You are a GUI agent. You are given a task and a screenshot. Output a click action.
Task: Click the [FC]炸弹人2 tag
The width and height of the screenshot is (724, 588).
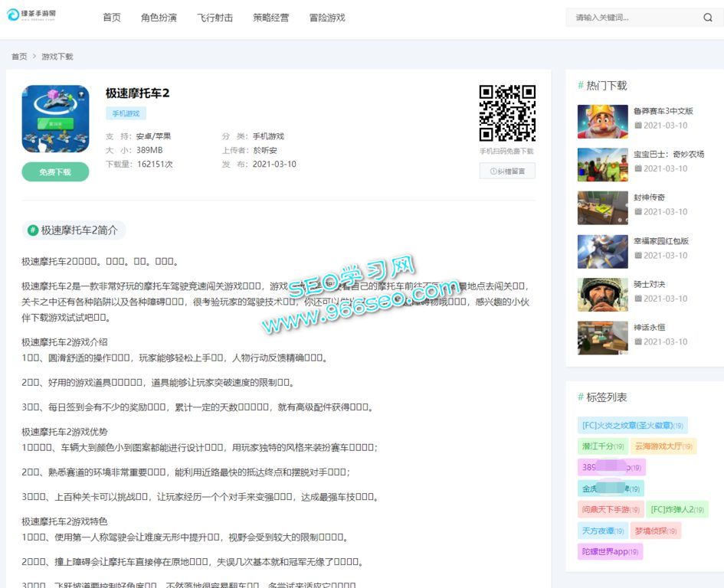point(677,510)
